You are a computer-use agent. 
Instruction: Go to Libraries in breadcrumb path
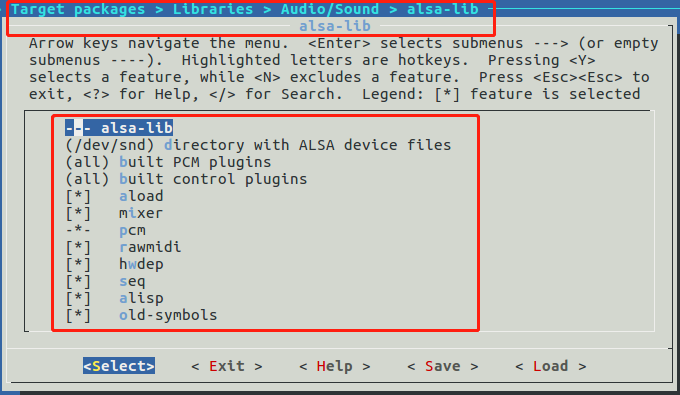(213, 9)
